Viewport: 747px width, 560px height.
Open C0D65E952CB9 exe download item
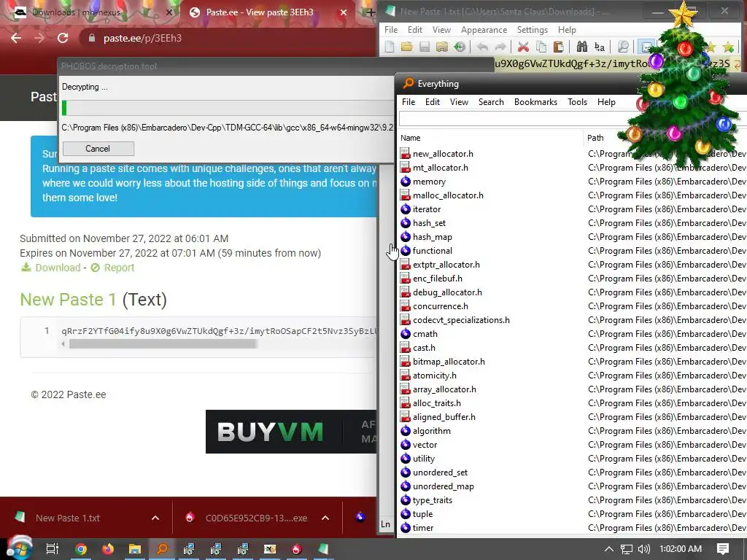pyautogui.click(x=256, y=518)
